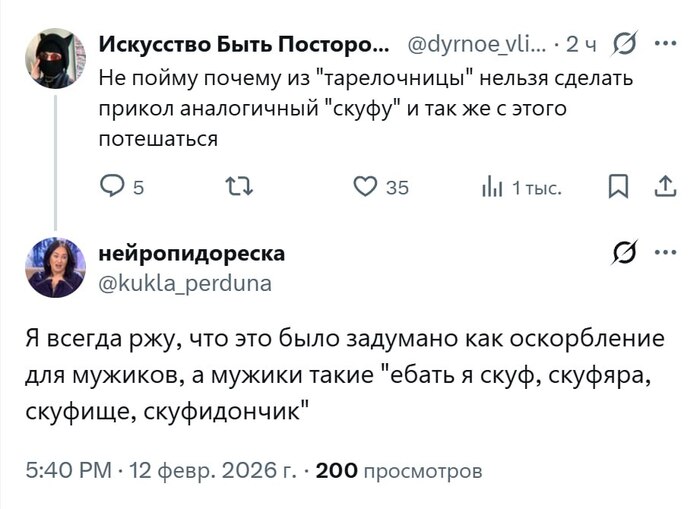Click the нейропидореска display name

point(191,254)
